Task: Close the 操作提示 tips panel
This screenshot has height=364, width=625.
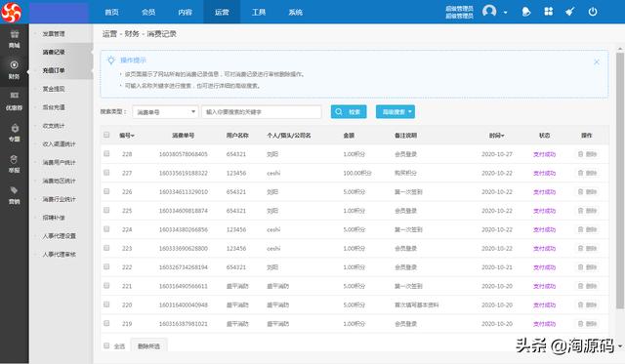Action: 597,61
